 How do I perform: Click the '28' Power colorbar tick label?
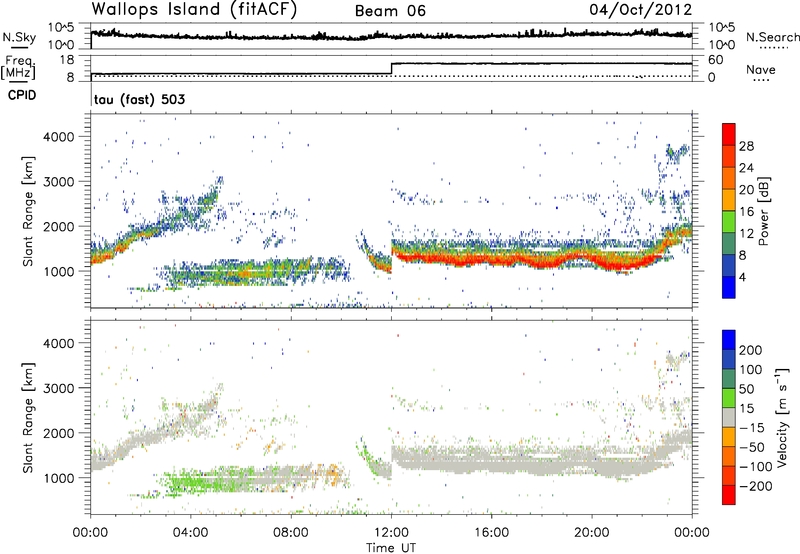click(746, 146)
